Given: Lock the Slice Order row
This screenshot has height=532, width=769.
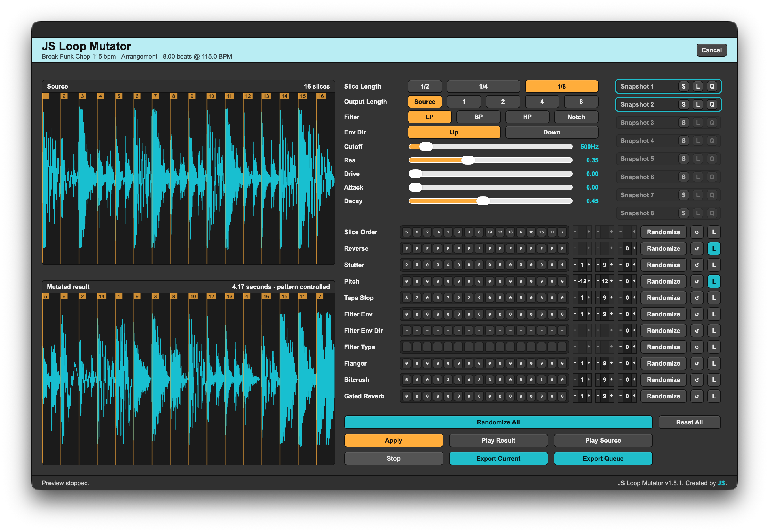Looking at the screenshot, I should click(714, 232).
